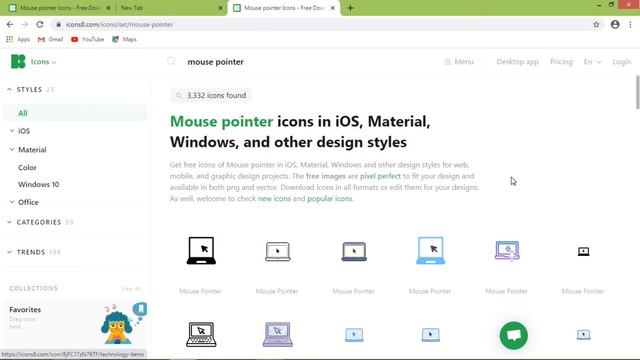
Task: Open the Favorites collection card
Action: pyautogui.click(x=75, y=324)
